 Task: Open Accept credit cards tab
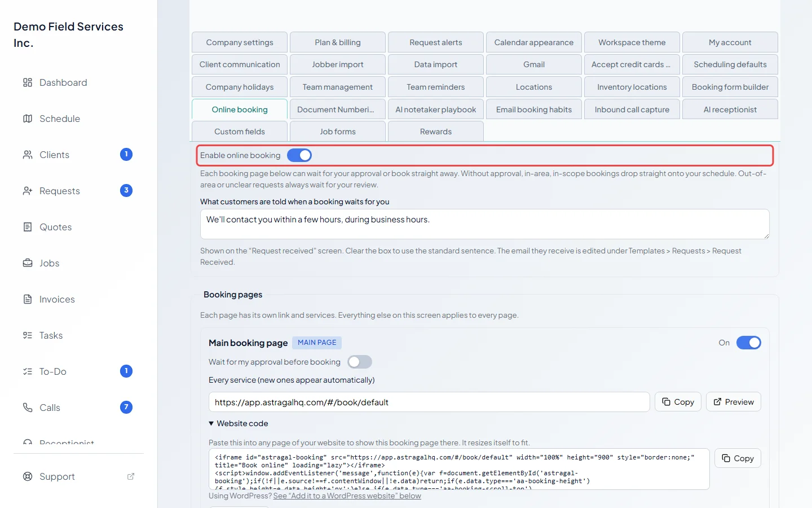point(632,64)
